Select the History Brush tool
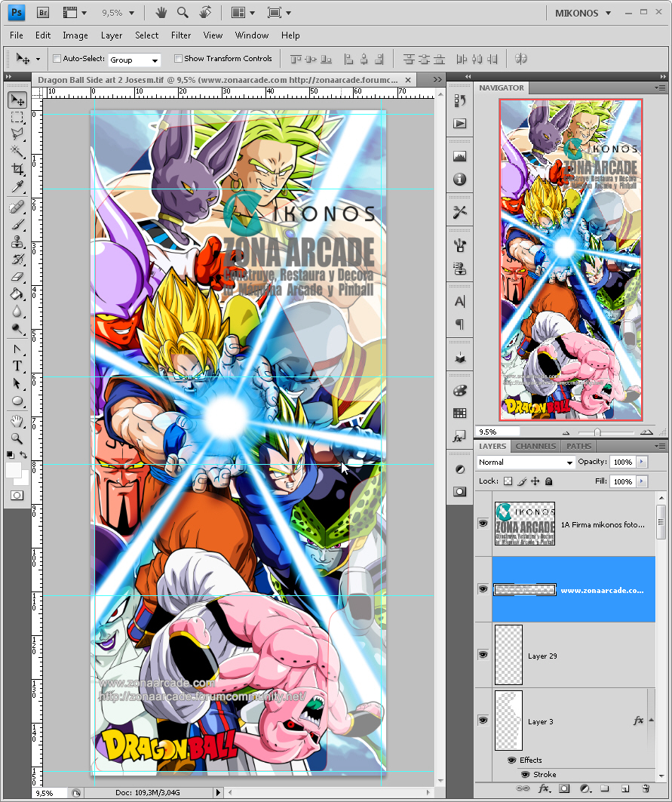 tap(17, 260)
